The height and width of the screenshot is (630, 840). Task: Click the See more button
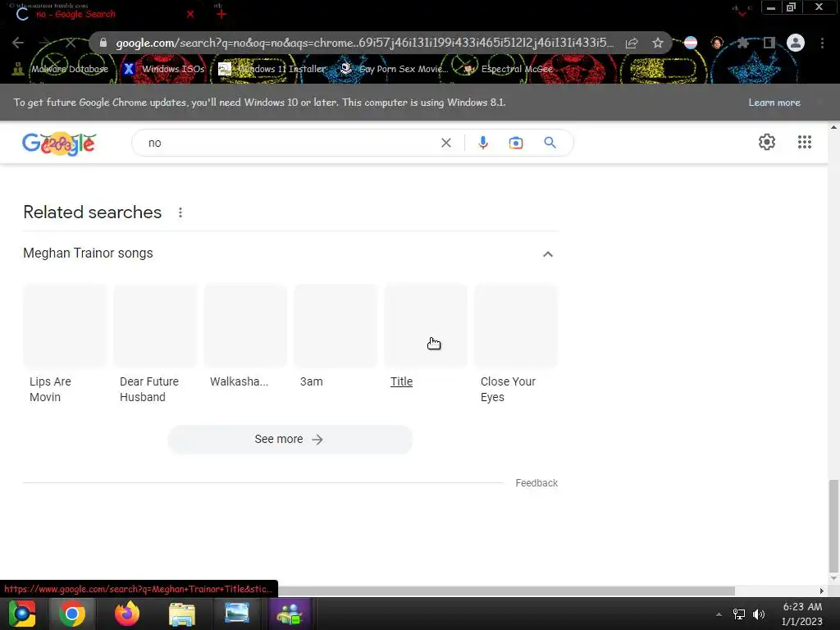pos(290,440)
